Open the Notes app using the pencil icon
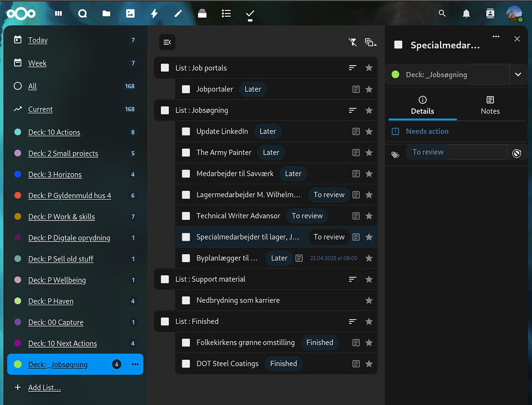Viewport: 532px width, 405px height. point(178,14)
